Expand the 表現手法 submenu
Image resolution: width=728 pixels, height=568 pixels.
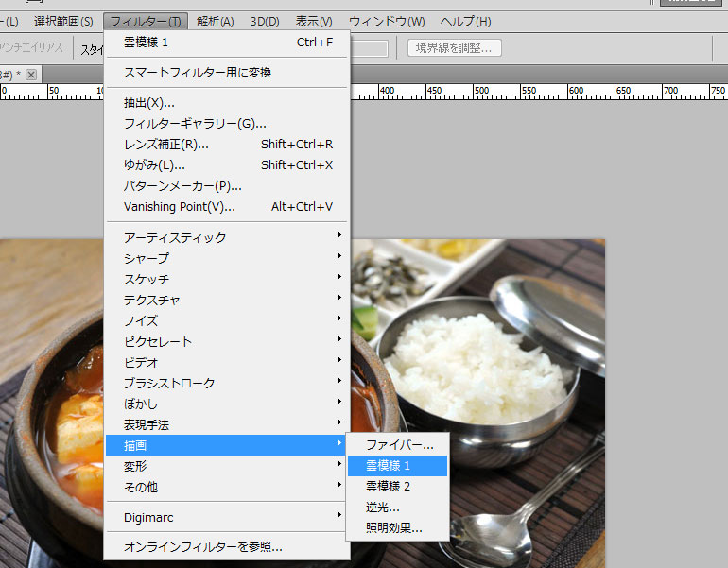pos(228,424)
